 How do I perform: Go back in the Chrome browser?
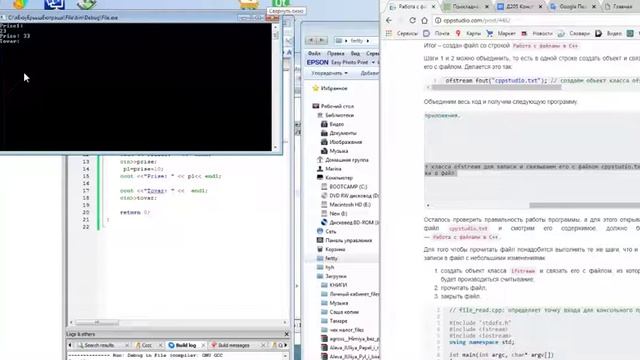pyautogui.click(x=389, y=20)
